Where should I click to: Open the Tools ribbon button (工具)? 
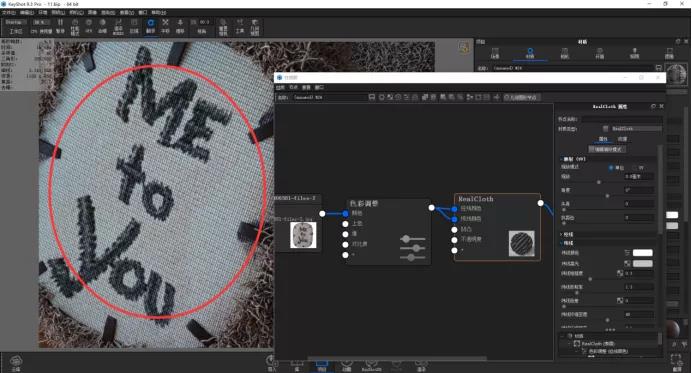coord(240,26)
